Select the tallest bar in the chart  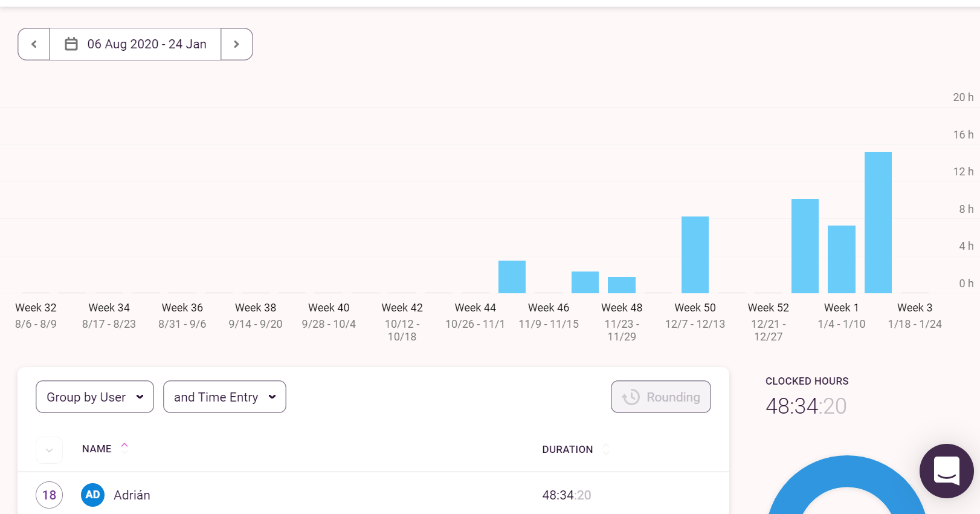coord(878,223)
